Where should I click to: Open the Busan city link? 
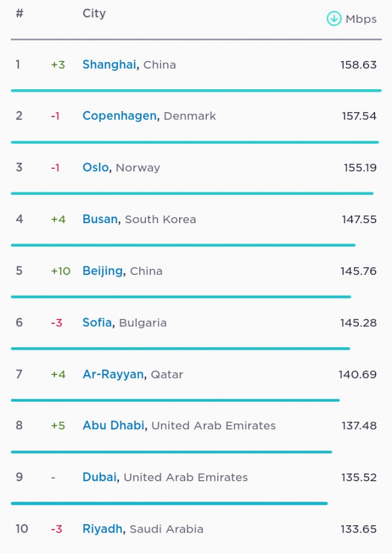pos(100,219)
